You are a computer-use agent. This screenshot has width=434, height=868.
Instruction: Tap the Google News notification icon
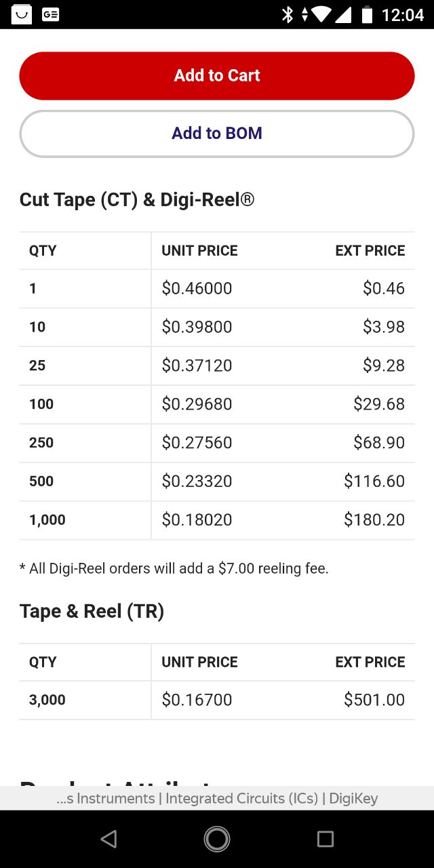point(50,14)
